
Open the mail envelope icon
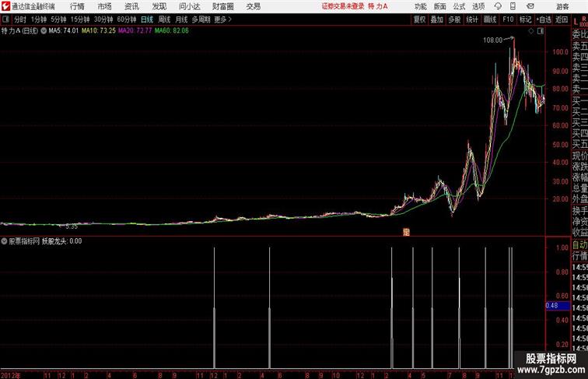530,6
